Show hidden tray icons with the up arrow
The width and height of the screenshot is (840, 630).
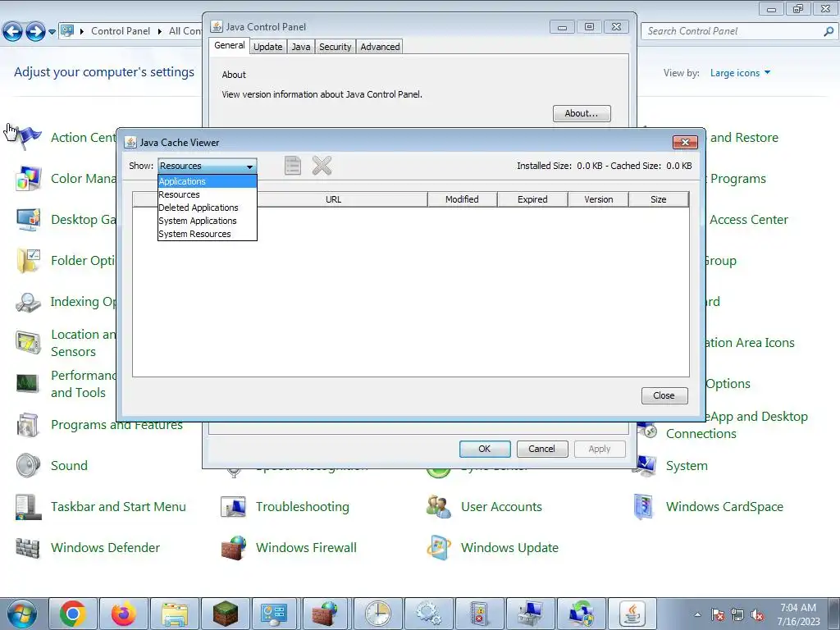click(x=697, y=614)
